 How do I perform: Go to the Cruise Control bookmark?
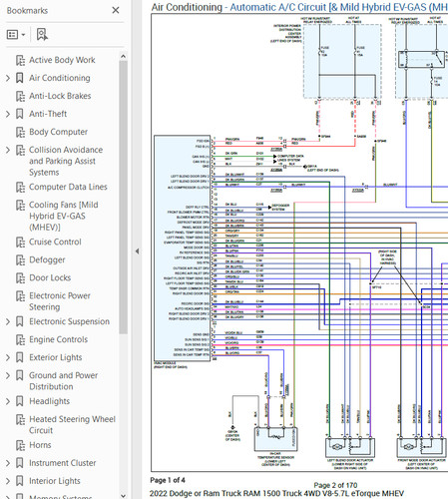coord(55,242)
